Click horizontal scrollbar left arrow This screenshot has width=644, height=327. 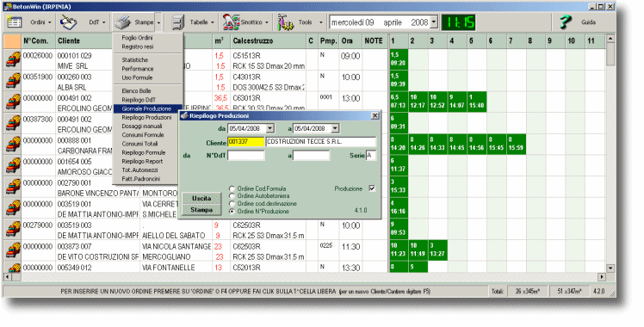pyautogui.click(x=7, y=277)
